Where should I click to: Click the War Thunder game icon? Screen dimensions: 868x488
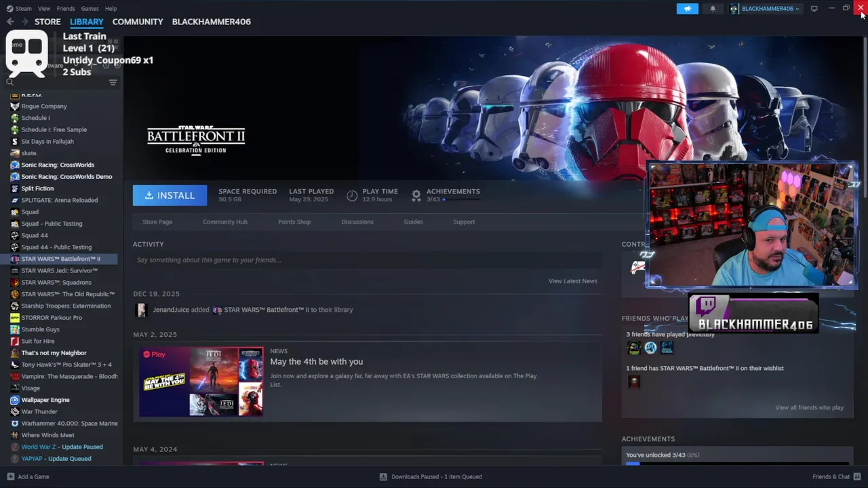point(15,411)
